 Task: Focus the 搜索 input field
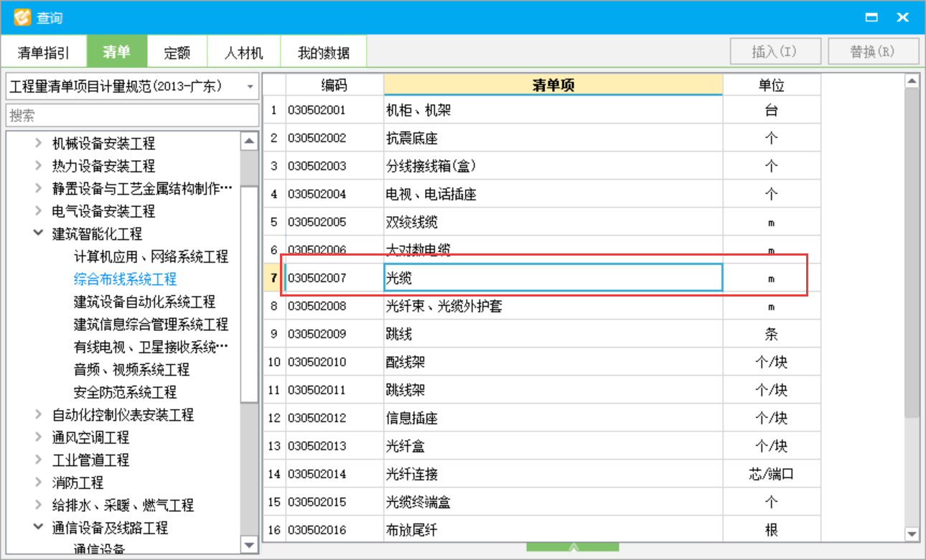click(132, 115)
